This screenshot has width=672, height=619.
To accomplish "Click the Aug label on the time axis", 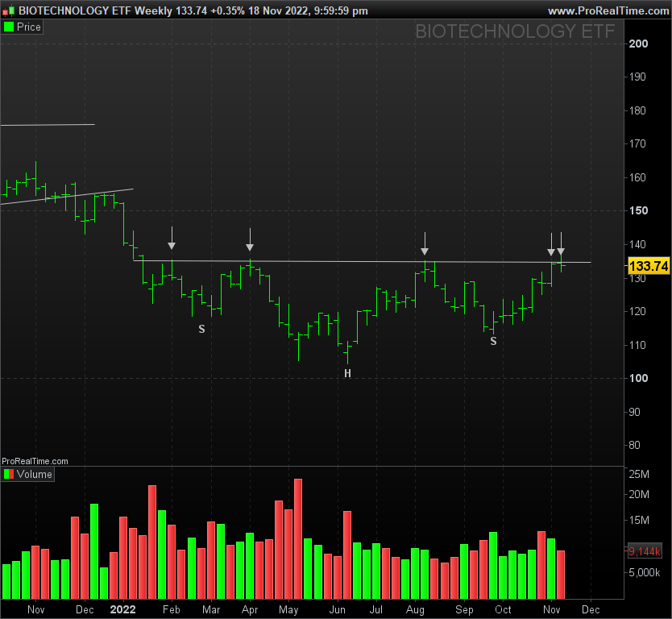I will click(x=415, y=609).
